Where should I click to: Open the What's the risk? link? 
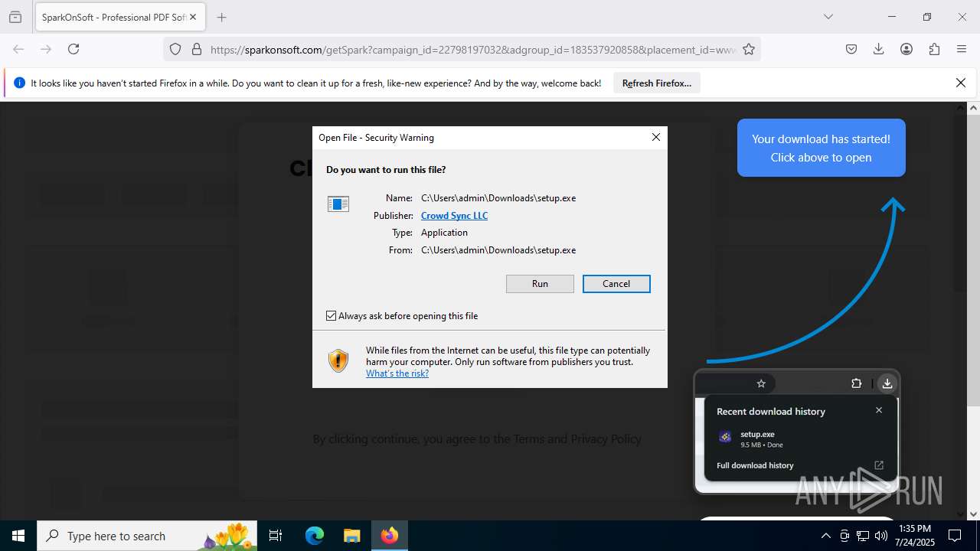click(x=397, y=373)
